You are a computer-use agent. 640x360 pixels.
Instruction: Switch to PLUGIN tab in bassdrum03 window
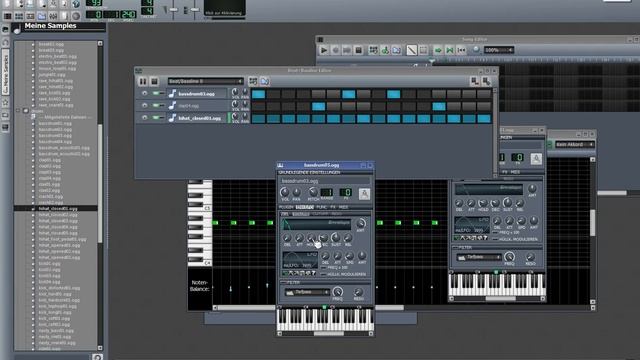pos(286,207)
